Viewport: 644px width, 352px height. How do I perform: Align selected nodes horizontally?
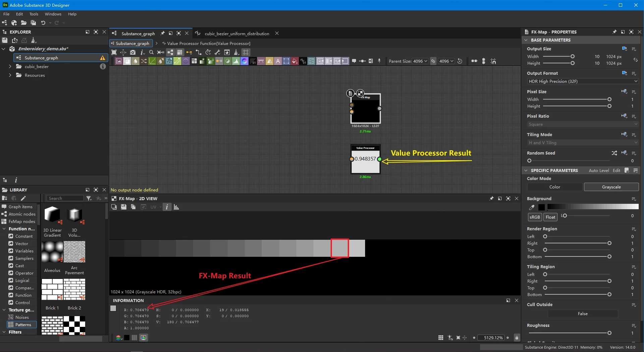[x=474, y=61]
